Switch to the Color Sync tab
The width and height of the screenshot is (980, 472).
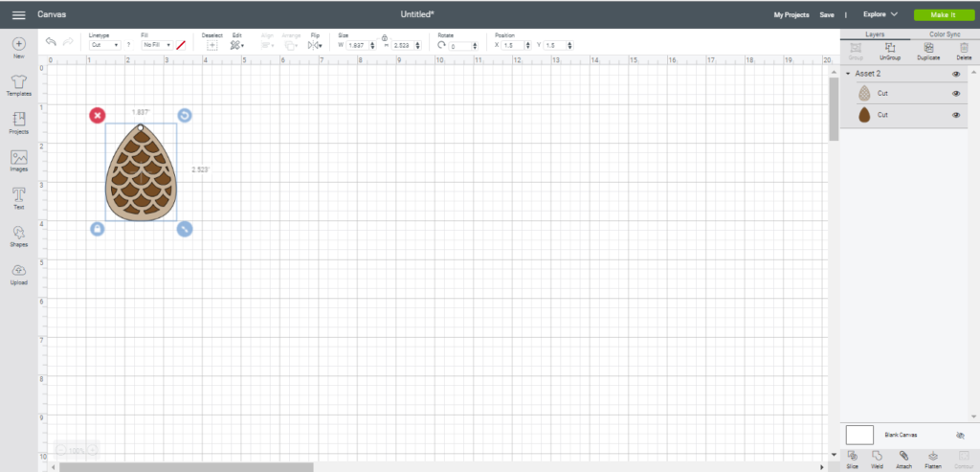945,34
